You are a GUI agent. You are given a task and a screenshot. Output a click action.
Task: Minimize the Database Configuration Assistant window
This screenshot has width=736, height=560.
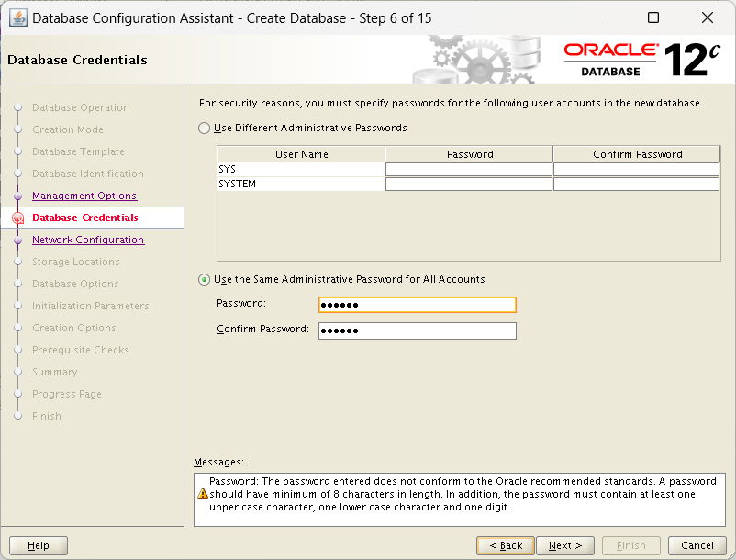[x=600, y=17]
